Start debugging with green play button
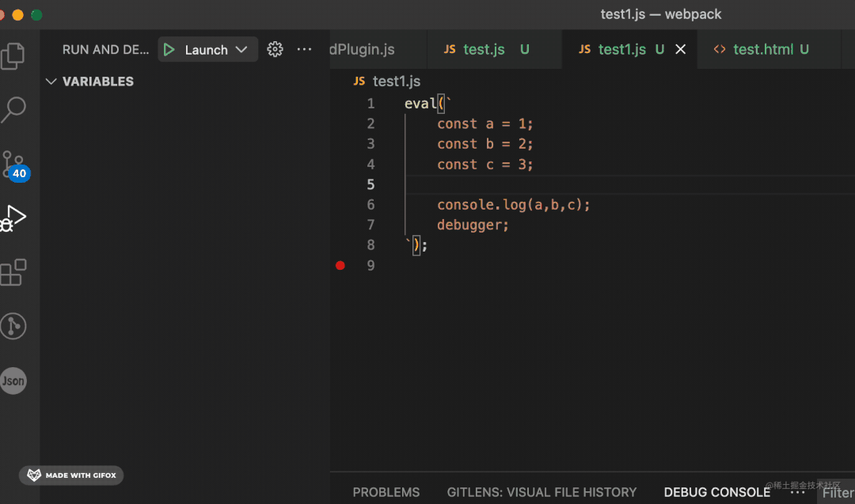The width and height of the screenshot is (855, 504). click(169, 50)
